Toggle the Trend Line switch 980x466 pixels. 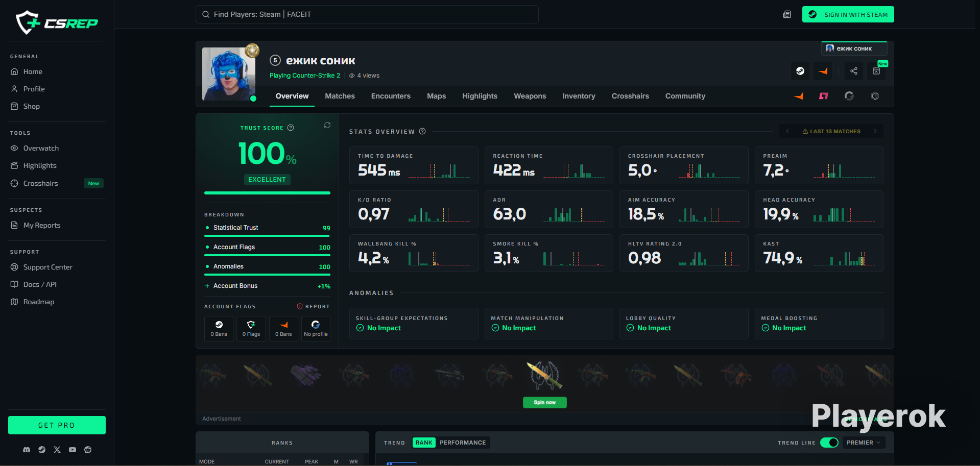(829, 443)
